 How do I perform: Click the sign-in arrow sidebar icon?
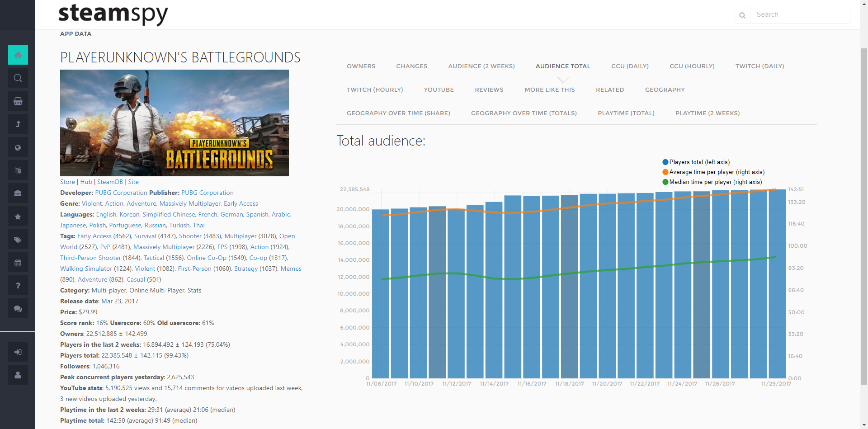click(x=18, y=352)
